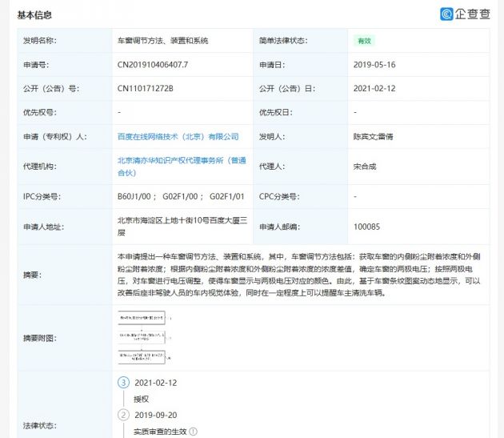The image size is (504, 438).
Task: Click postal code 100085
Action: pos(366,227)
